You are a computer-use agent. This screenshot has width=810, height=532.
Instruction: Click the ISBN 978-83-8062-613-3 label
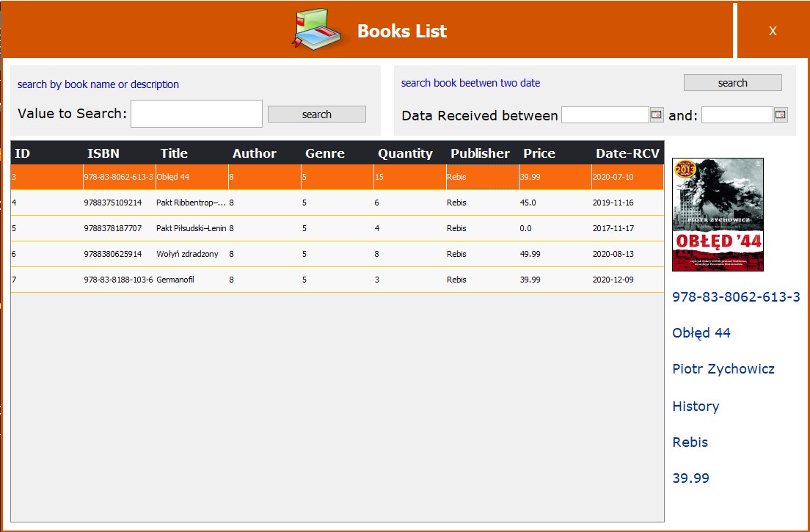click(x=736, y=297)
